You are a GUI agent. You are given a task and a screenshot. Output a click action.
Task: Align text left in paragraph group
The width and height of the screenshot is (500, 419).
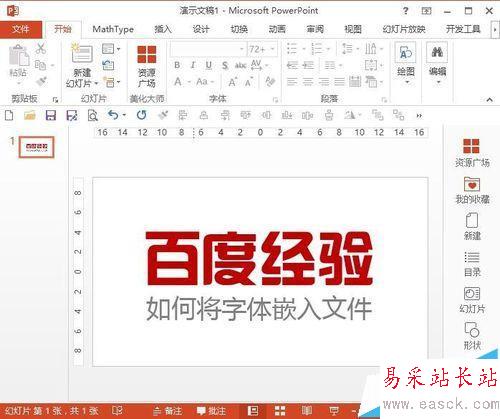(292, 81)
